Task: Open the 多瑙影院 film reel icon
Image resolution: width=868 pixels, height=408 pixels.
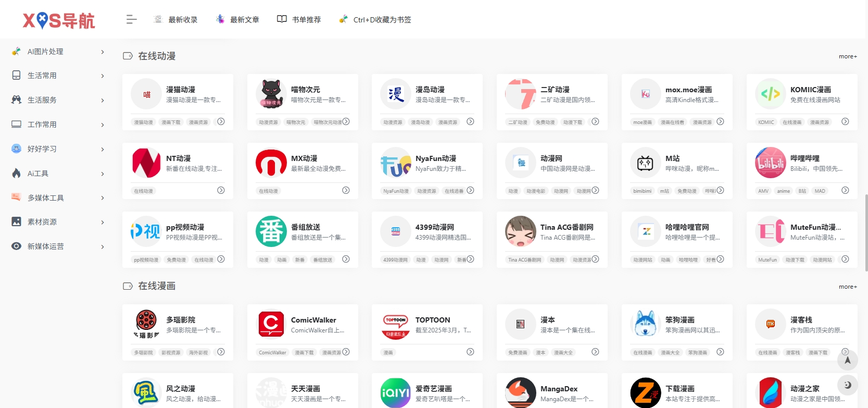Action: coord(146,324)
